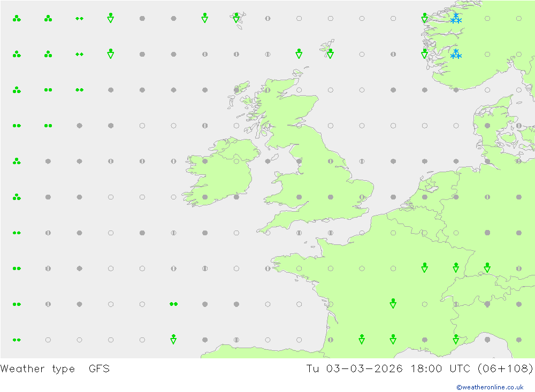The width and height of the screenshot is (535, 392).
Task: Click the double-dot rain symbol in bottom-left corner
Action: [x=17, y=340]
